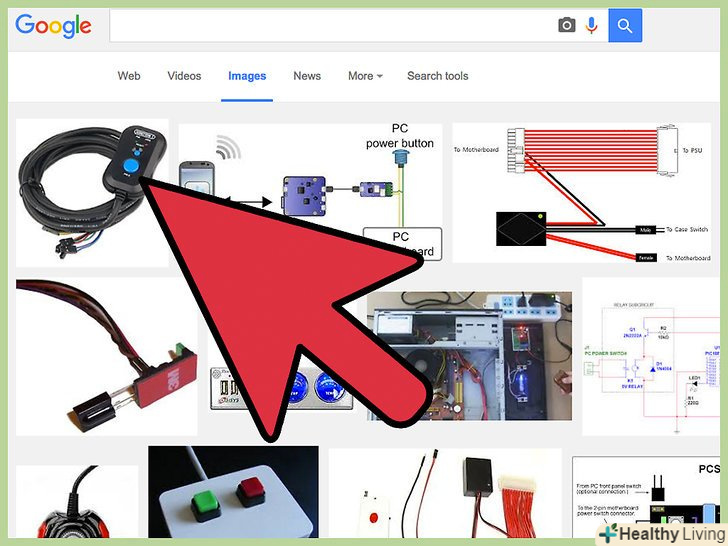Open red and black round button image

click(x=77, y=501)
